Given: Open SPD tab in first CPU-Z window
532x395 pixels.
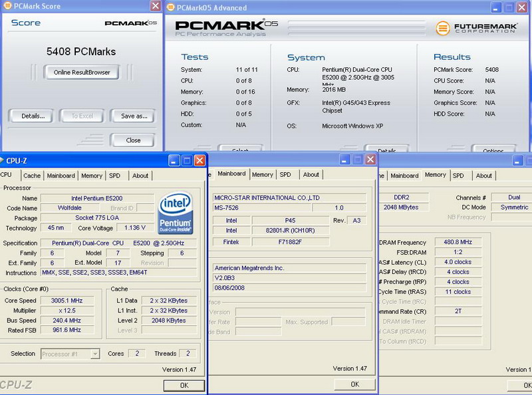Looking at the screenshot, I should 114,176.
